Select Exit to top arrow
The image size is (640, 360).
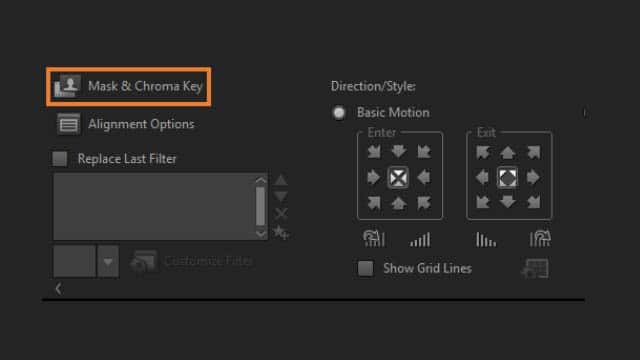pyautogui.click(x=507, y=152)
